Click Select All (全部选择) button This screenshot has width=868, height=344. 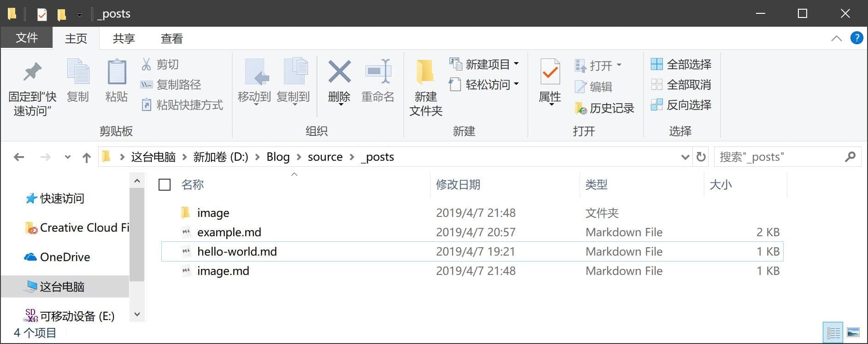[681, 64]
